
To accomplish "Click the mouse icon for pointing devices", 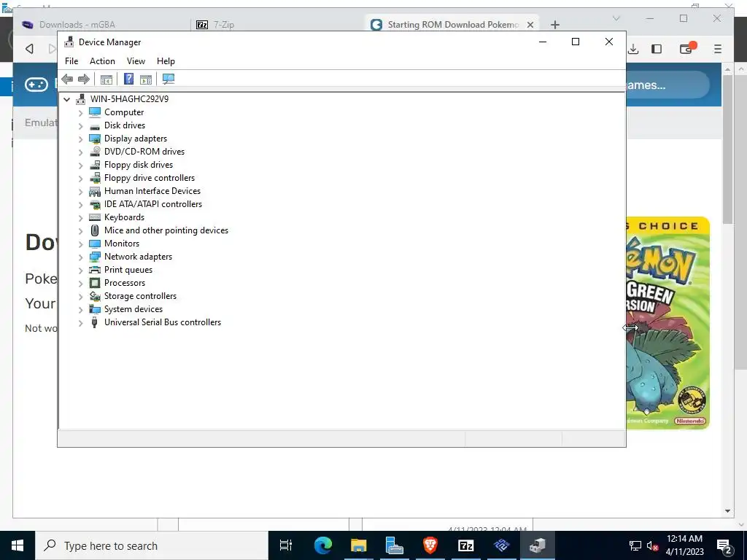I will click(x=95, y=230).
